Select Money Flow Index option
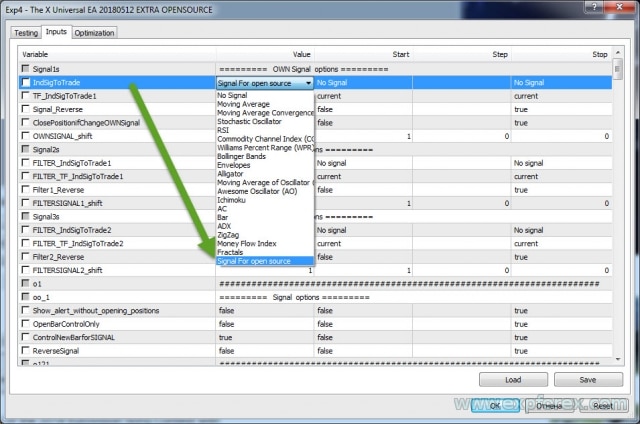The height and width of the screenshot is (424, 640). [x=265, y=244]
